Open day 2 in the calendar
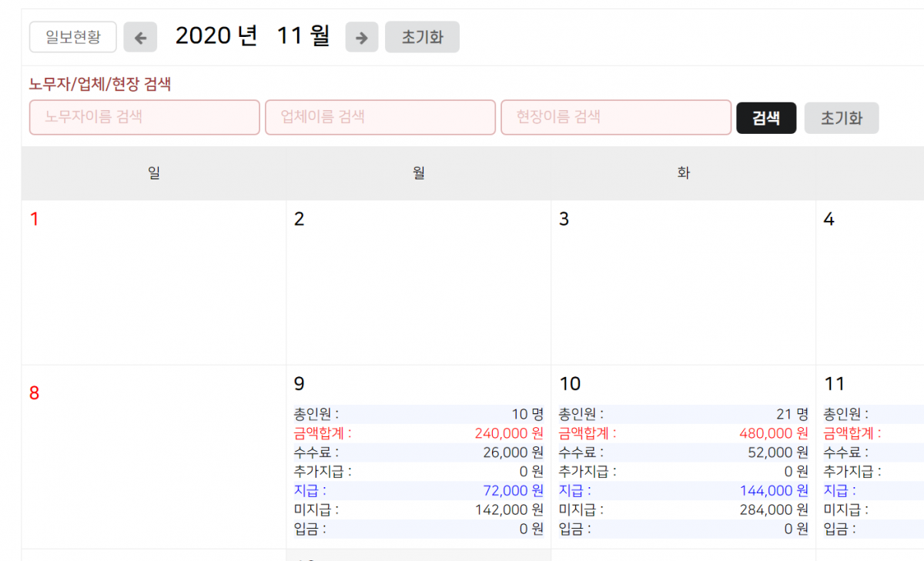924x561 pixels. (x=300, y=219)
